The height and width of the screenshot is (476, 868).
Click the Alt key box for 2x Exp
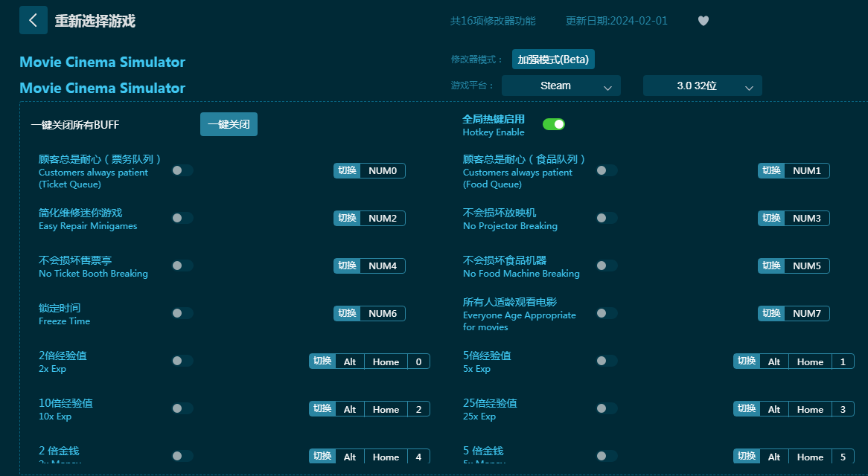tap(350, 362)
